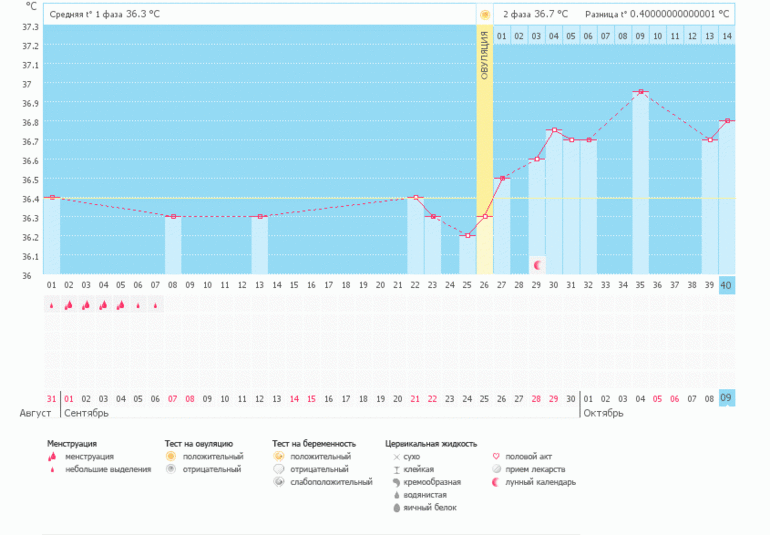Viewport: 770px width, 535px height.
Task: Click phase 2 day 14 header cell
Action: pos(727,36)
